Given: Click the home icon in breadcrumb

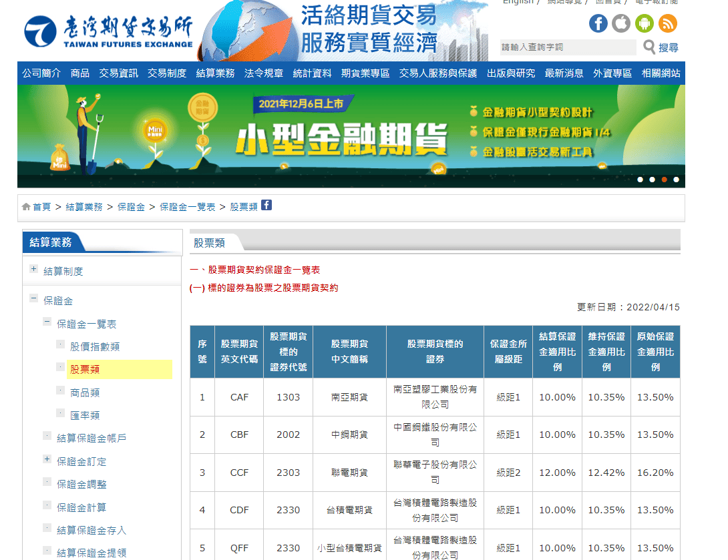Looking at the screenshot, I should click(26, 206).
